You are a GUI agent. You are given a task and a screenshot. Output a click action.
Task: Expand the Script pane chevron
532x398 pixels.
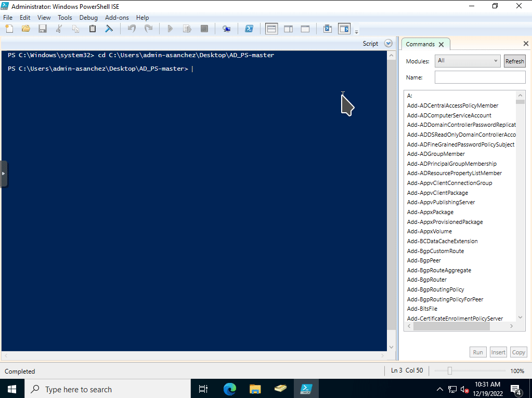(388, 43)
